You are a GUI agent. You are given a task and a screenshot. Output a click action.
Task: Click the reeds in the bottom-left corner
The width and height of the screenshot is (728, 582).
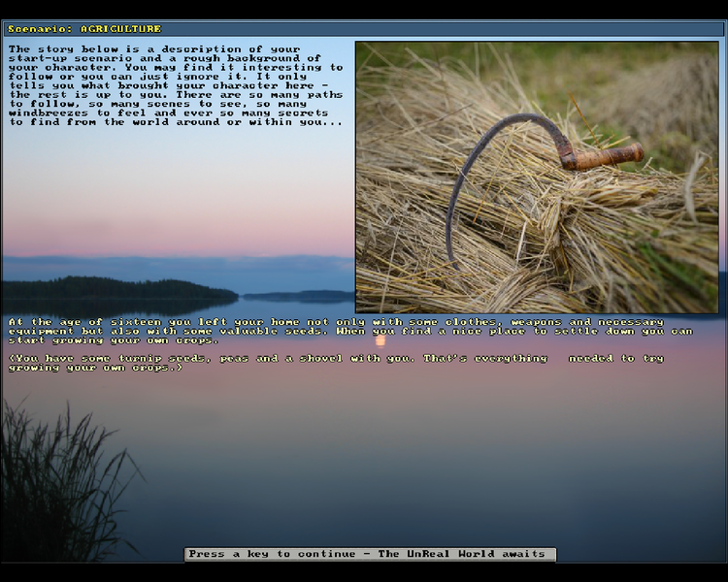click(58, 485)
